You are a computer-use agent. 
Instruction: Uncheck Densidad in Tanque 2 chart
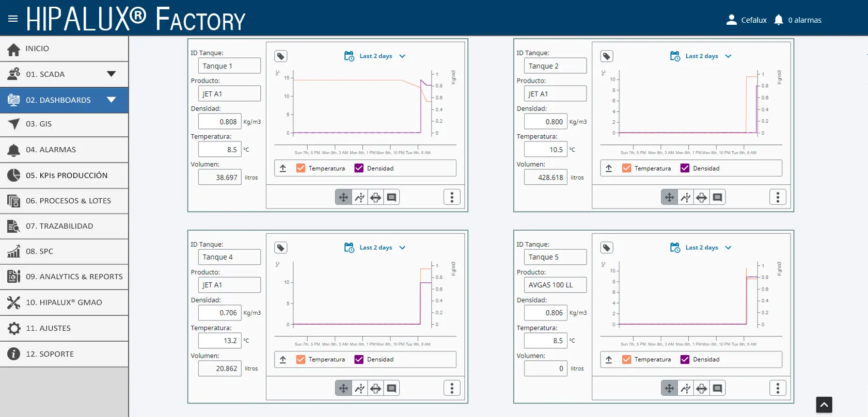pos(685,168)
